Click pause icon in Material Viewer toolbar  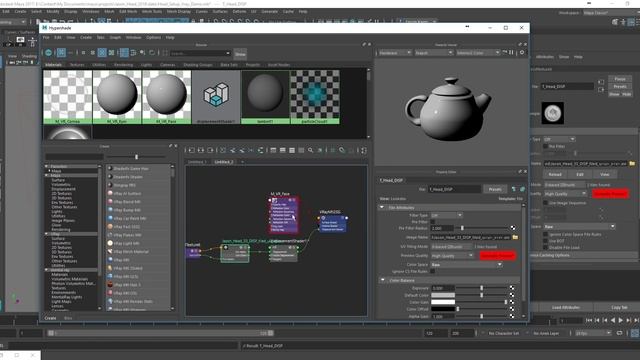[x=511, y=52]
